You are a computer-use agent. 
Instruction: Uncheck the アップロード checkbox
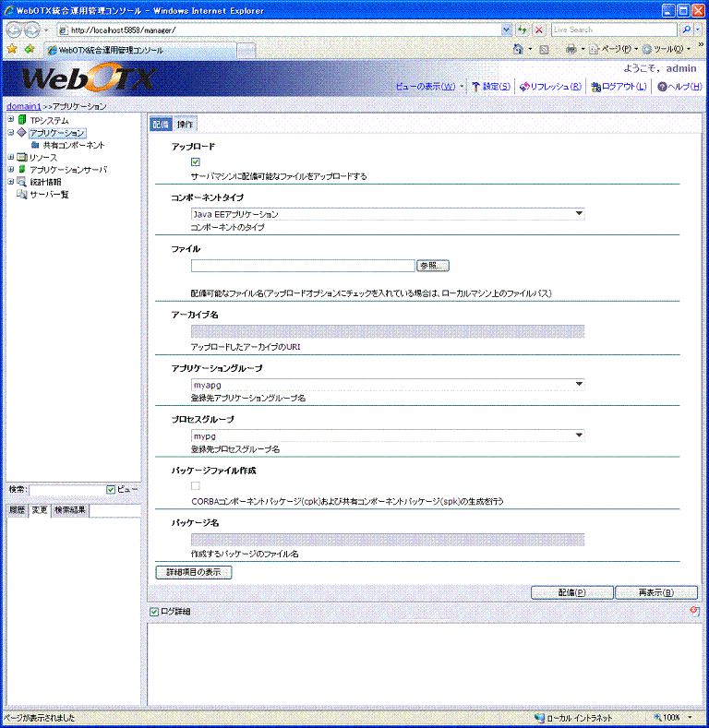196,162
